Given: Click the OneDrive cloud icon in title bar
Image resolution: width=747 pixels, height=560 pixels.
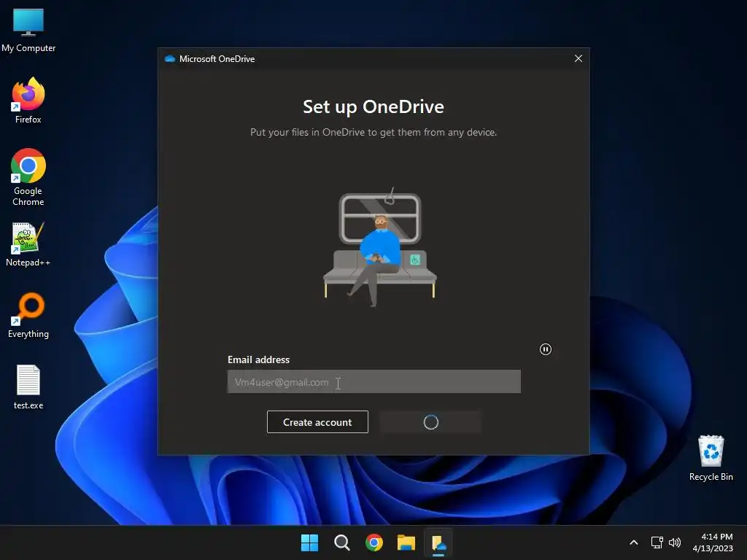Looking at the screenshot, I should (x=169, y=58).
